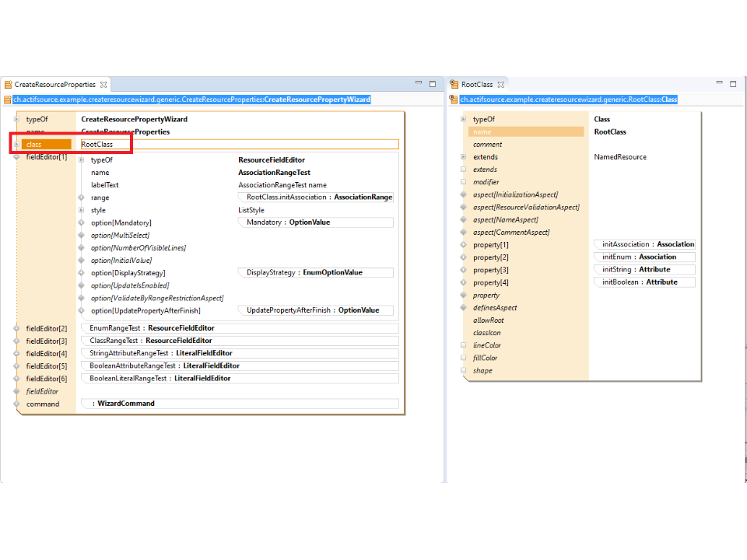This screenshot has height=560, width=747.
Task: Click diamond marker beside option[Mandatory]
Action: pyautogui.click(x=81, y=223)
